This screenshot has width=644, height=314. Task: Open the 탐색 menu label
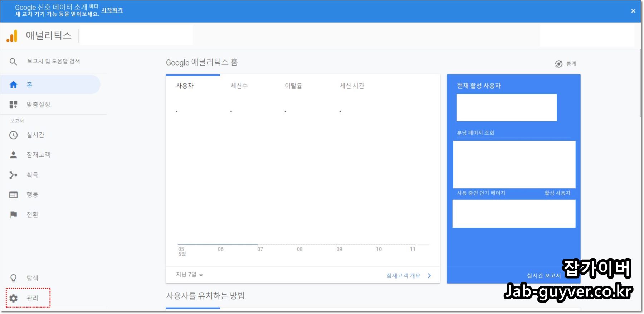pos(32,278)
